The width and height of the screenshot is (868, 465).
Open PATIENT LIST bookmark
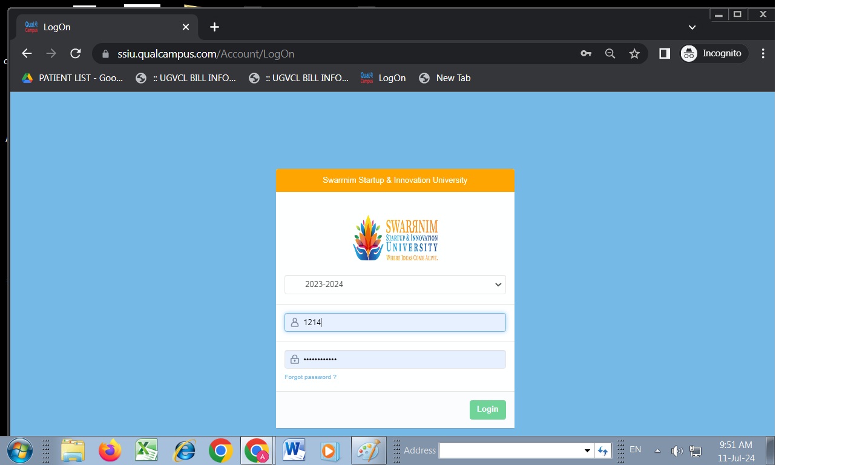[73, 78]
